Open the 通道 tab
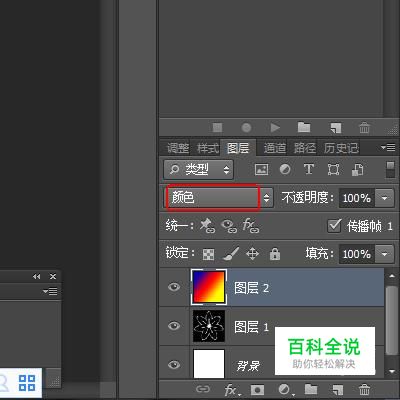This screenshot has width=400, height=400. click(x=275, y=148)
